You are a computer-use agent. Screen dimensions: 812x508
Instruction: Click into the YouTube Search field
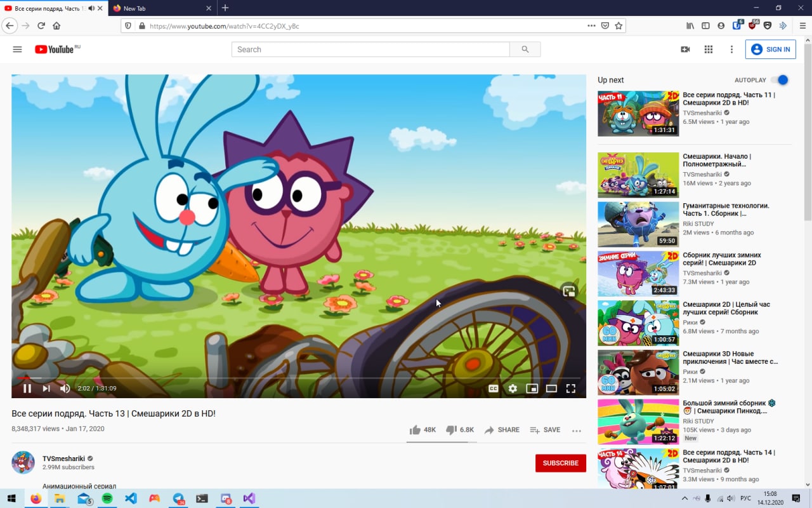point(370,50)
